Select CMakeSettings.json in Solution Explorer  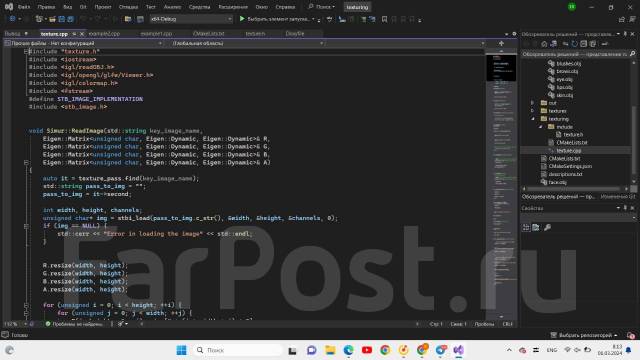tap(570, 166)
